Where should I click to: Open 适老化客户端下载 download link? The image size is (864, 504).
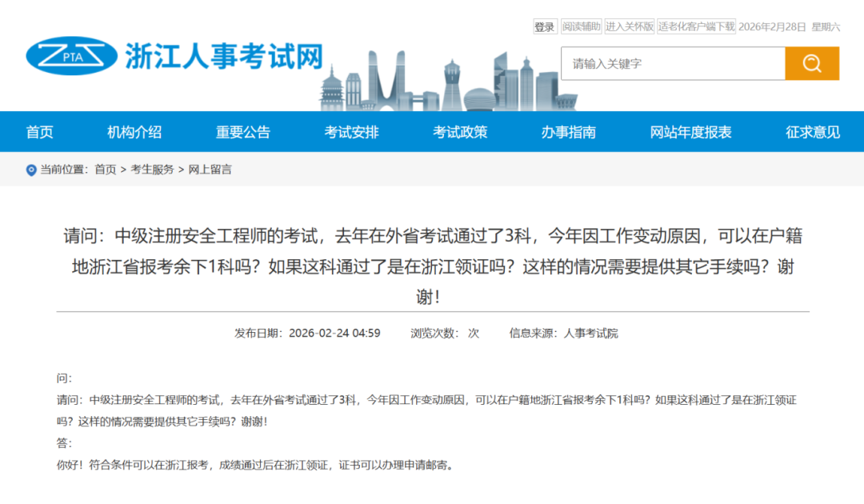tap(696, 26)
